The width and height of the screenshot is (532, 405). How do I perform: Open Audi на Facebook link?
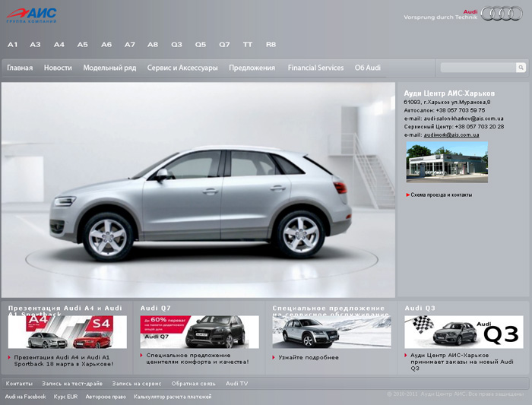click(25, 397)
